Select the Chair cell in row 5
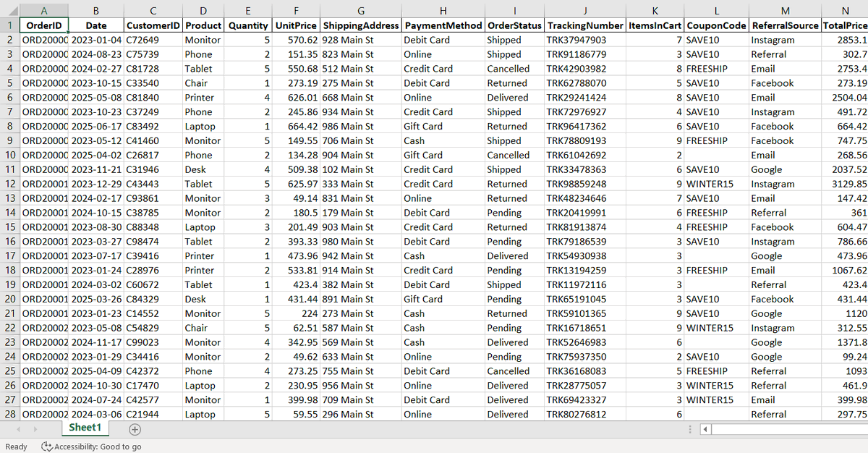Screen dimensions: 868x453 tap(203, 83)
